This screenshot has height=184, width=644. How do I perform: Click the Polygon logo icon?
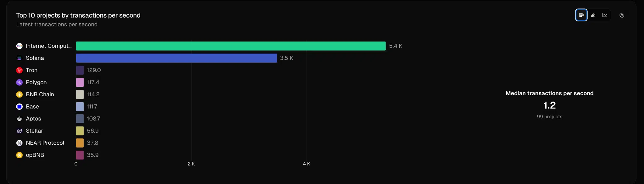click(x=19, y=82)
